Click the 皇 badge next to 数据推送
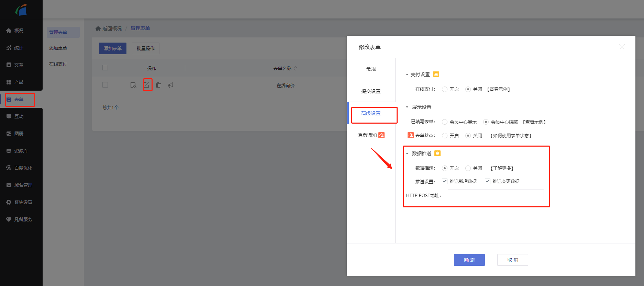This screenshot has width=644, height=286. pyautogui.click(x=437, y=153)
